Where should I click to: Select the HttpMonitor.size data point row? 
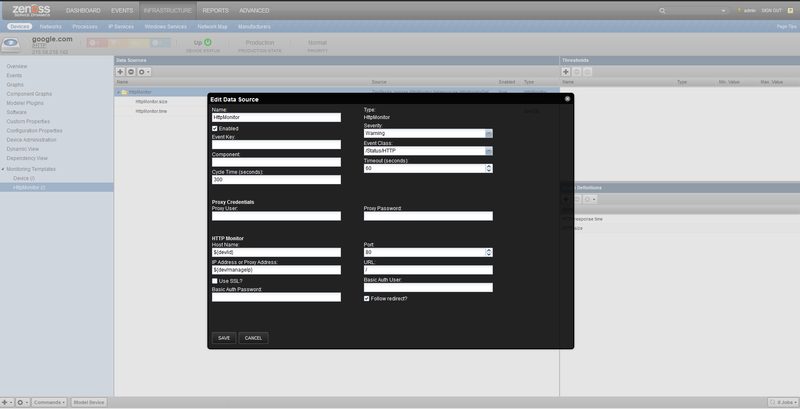(151, 102)
